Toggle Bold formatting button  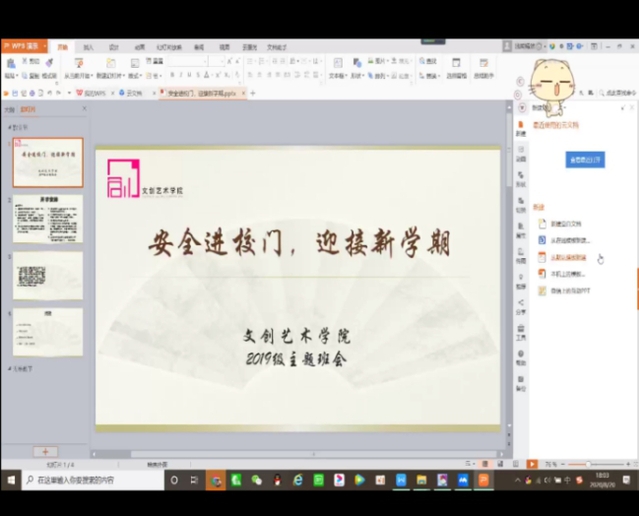[x=172, y=75]
